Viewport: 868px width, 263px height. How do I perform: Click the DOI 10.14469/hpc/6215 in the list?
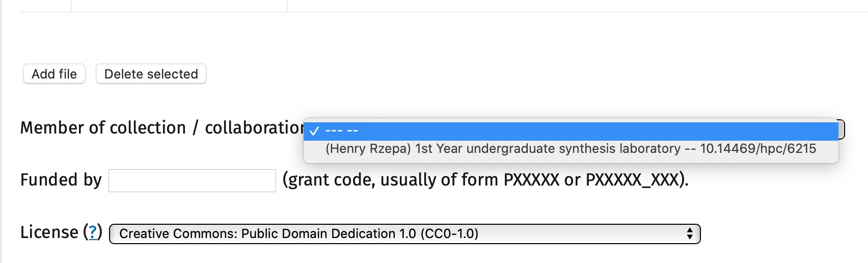click(x=758, y=149)
